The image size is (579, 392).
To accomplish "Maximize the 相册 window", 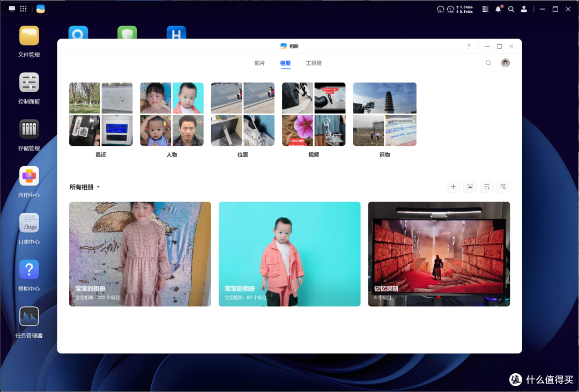I will (x=499, y=46).
